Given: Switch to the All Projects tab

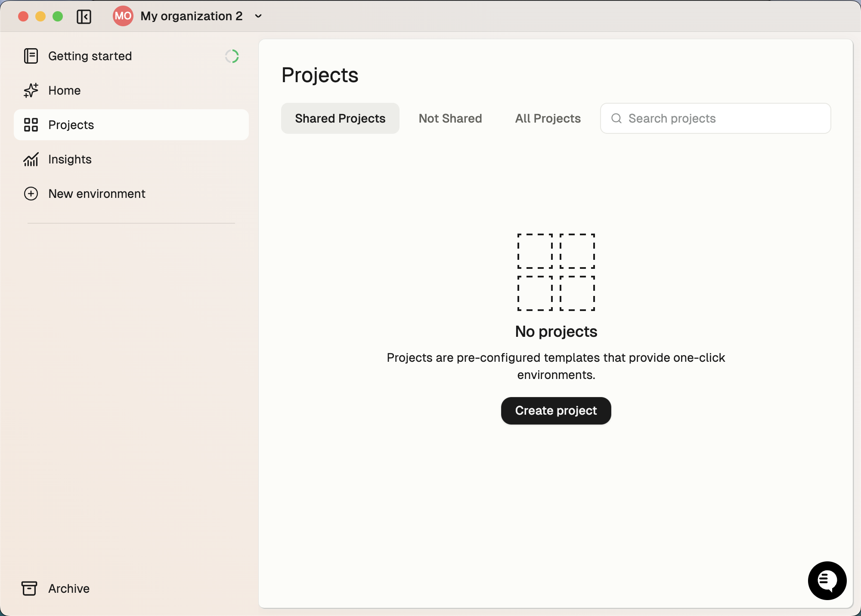Looking at the screenshot, I should pyautogui.click(x=548, y=118).
